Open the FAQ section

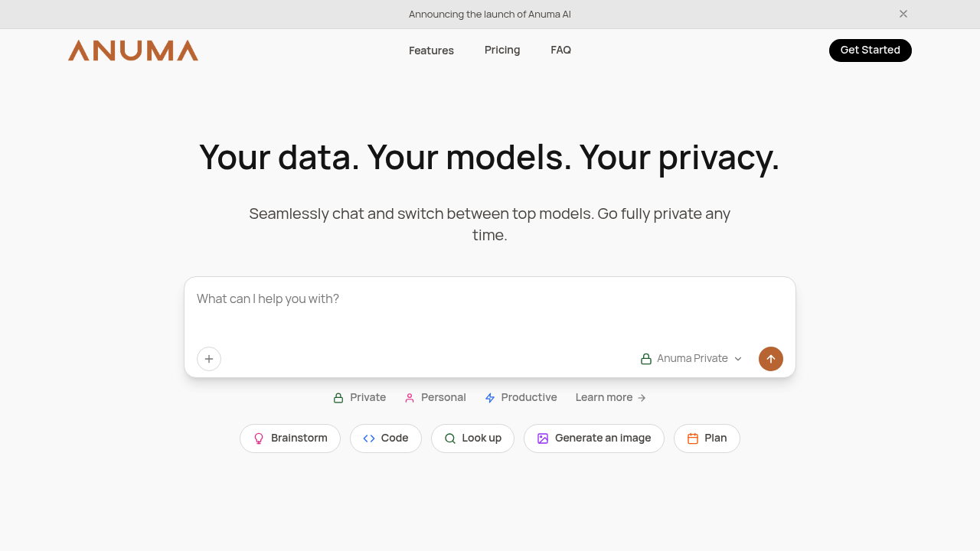pos(560,50)
